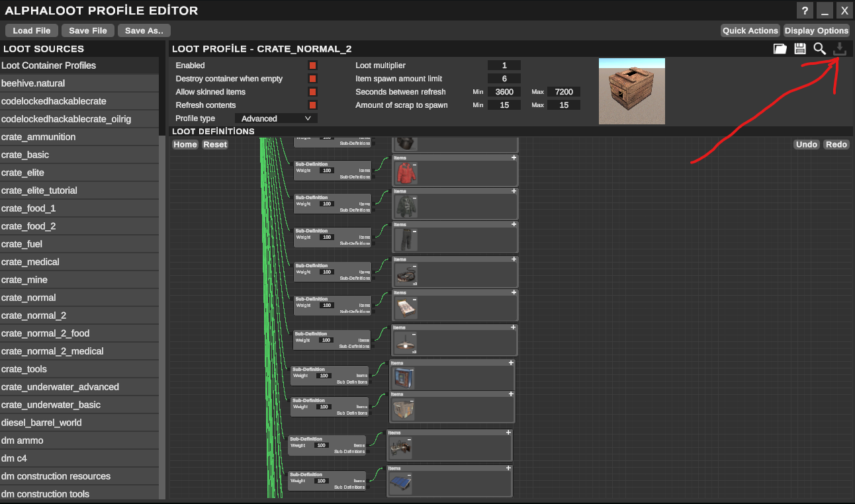Select crate_ammunition profile
This screenshot has width=855, height=504.
click(79, 137)
